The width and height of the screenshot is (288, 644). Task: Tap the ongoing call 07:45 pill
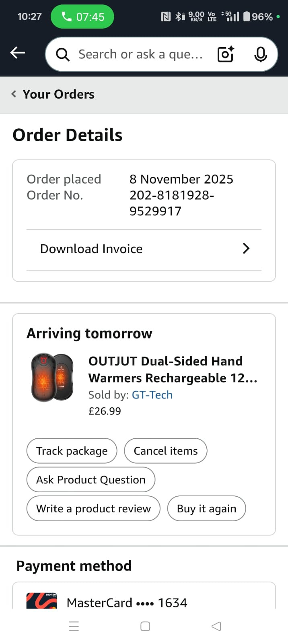(x=82, y=17)
